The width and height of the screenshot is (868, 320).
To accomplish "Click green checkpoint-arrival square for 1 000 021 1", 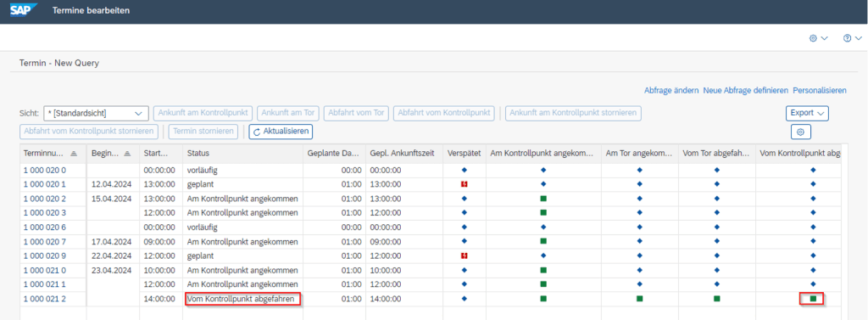I will point(543,284).
